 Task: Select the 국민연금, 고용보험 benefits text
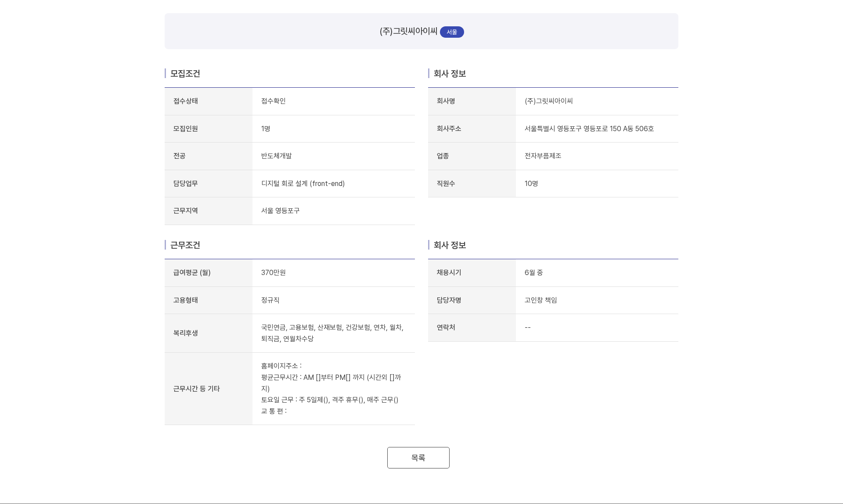click(x=288, y=327)
